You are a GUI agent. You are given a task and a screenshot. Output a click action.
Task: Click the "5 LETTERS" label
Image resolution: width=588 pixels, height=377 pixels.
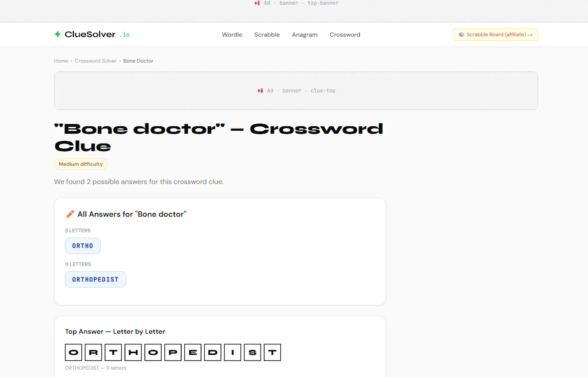click(x=78, y=231)
